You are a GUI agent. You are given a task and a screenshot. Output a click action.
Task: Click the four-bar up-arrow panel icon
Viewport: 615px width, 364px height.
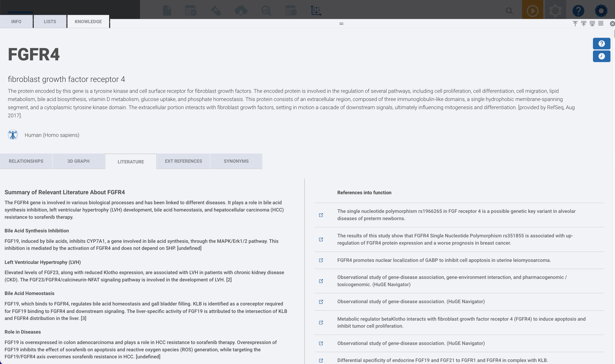592,24
